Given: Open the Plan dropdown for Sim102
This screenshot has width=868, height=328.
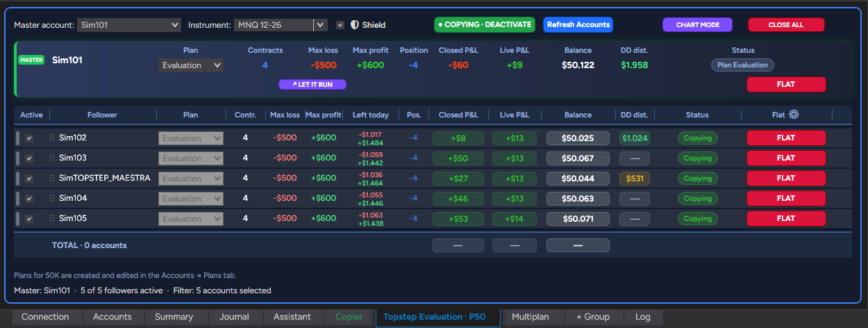Looking at the screenshot, I should (191, 138).
